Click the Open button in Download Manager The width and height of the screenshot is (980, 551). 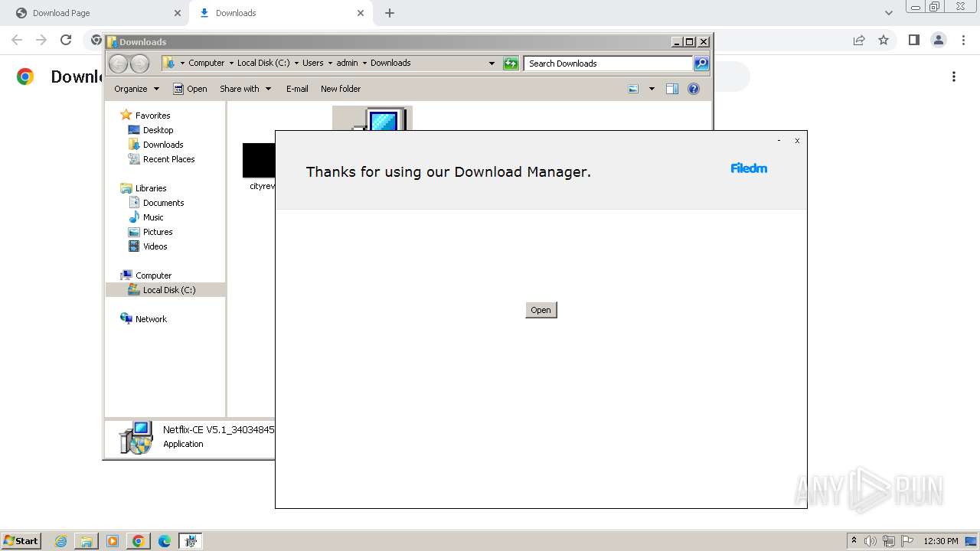pos(541,310)
